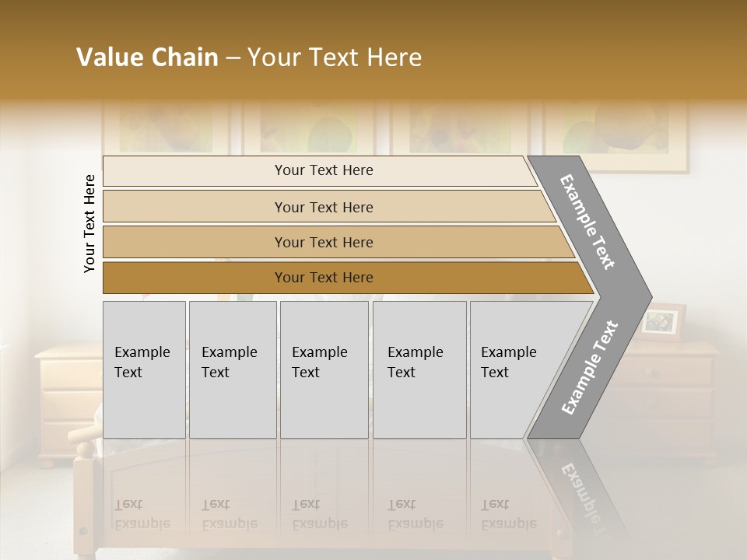The height and width of the screenshot is (560, 747).
Task: Select the third 'Your Text Here' bar
Action: [x=323, y=242]
